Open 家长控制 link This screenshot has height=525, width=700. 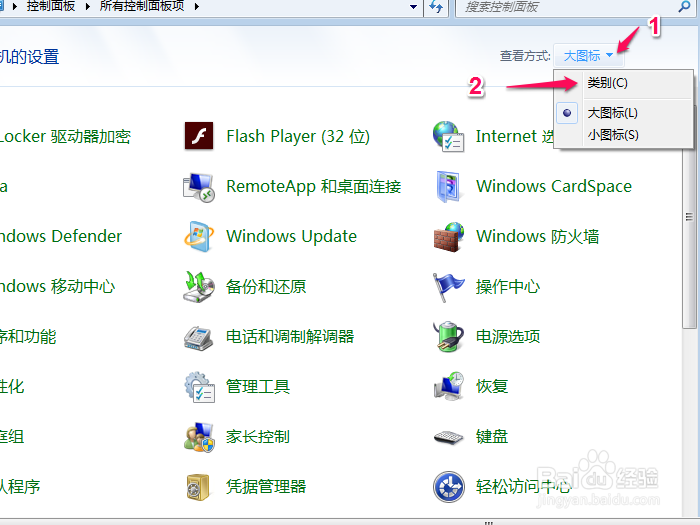(x=258, y=437)
